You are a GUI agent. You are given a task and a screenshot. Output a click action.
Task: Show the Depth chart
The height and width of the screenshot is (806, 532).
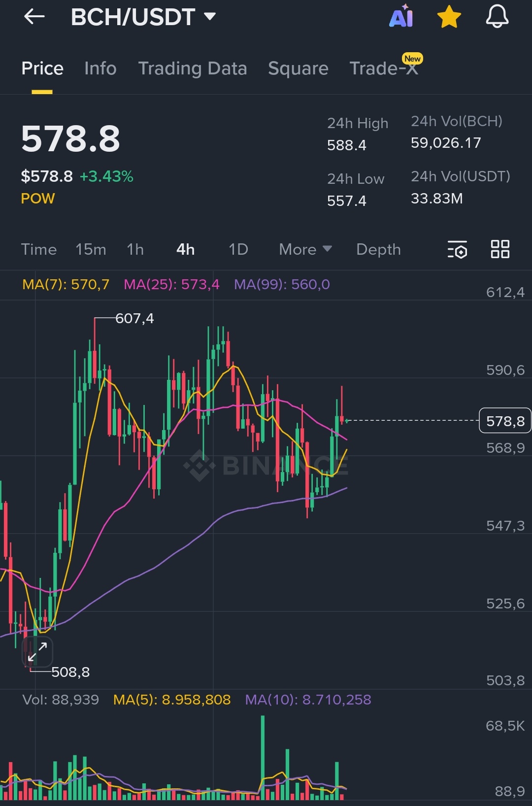[x=378, y=249]
